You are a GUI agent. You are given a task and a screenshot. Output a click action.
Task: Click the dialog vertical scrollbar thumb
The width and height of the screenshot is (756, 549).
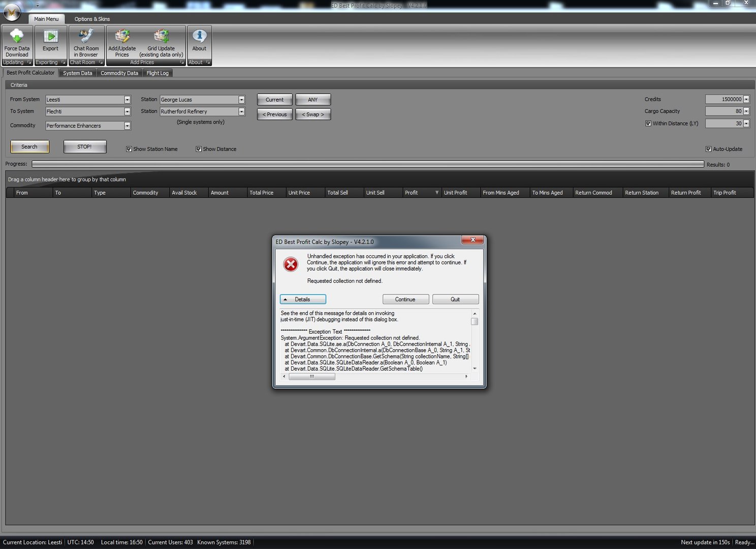tap(475, 321)
